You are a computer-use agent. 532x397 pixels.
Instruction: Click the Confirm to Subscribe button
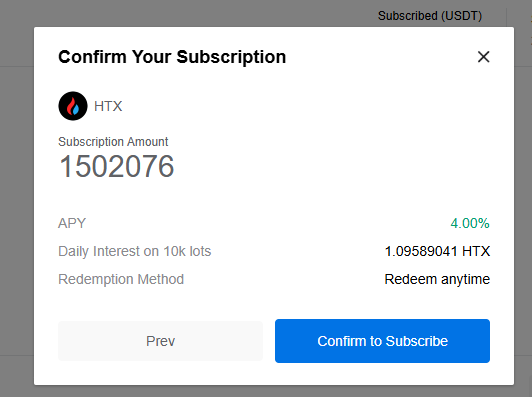point(382,341)
